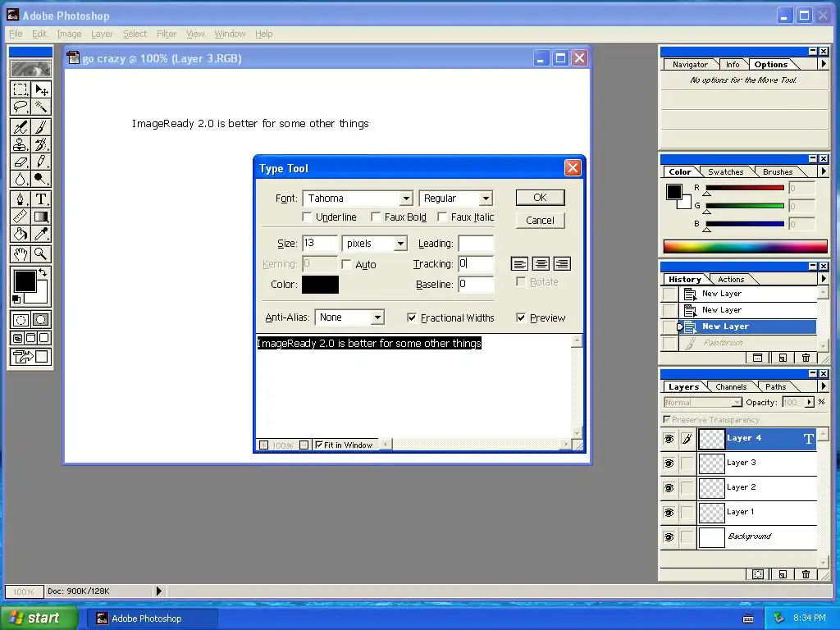This screenshot has width=840, height=630.
Task: Click Cancel in Type Tool dialog
Action: (x=540, y=220)
